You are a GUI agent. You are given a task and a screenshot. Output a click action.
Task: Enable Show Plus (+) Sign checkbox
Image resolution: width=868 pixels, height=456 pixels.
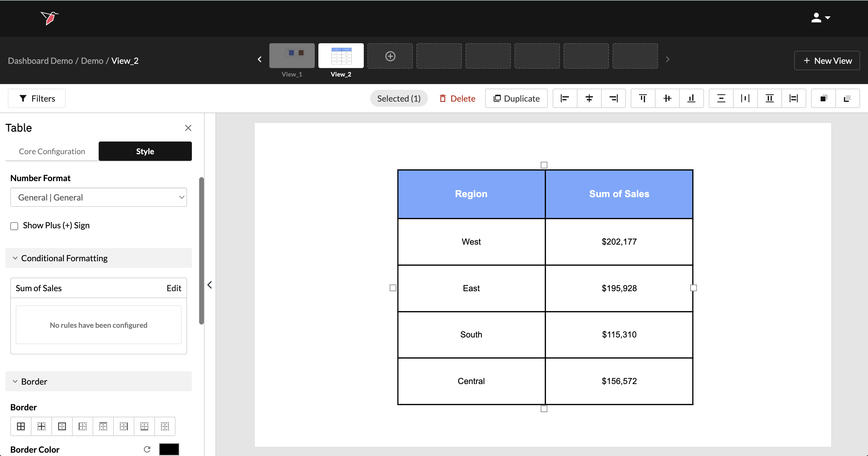(x=14, y=226)
